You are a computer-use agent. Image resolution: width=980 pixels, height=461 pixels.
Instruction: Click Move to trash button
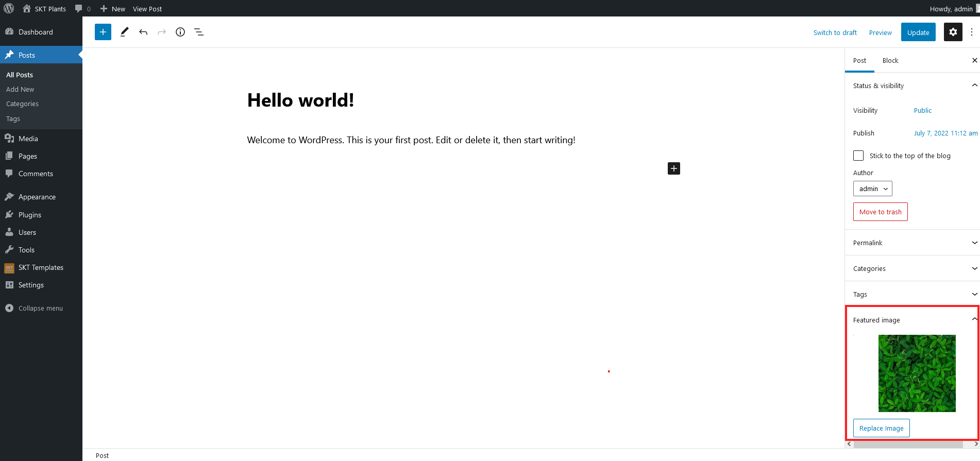880,212
